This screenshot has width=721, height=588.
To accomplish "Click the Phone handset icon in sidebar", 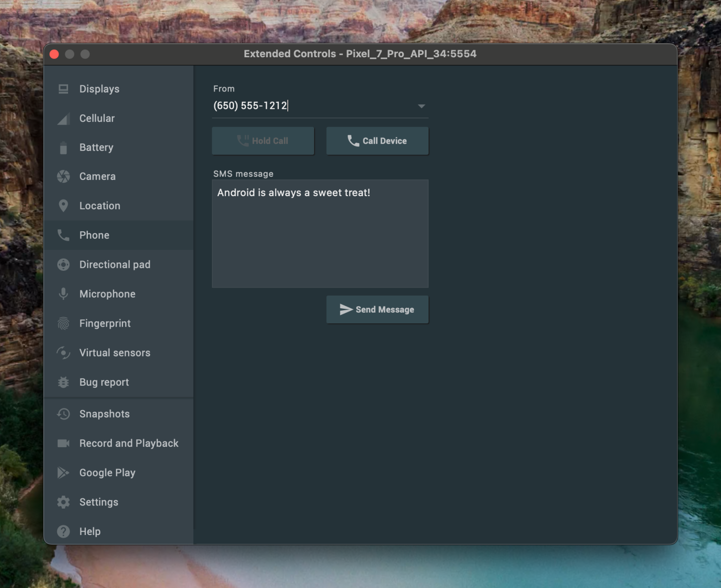I will coord(63,235).
